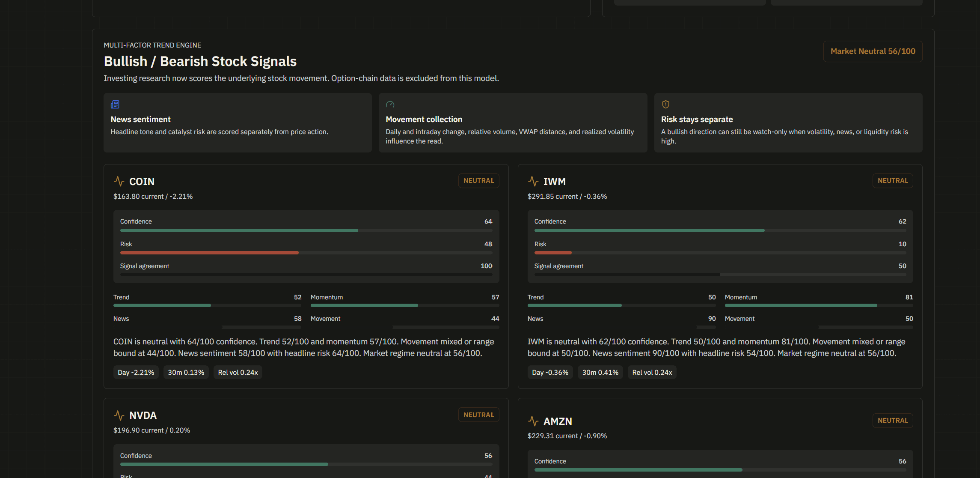
Task: Click the NVDA pulse activity icon
Action: click(x=119, y=415)
